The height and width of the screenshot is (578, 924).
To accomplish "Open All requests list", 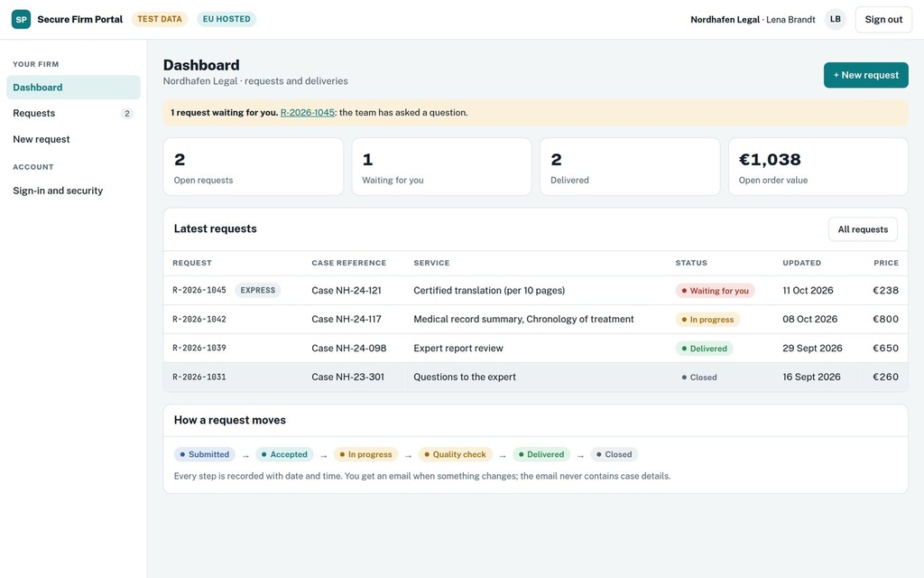I will [863, 229].
